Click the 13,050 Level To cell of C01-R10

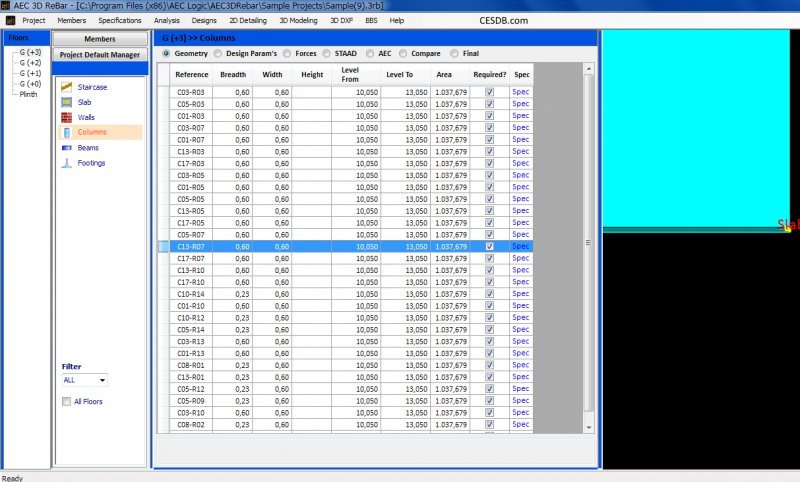click(x=406, y=306)
